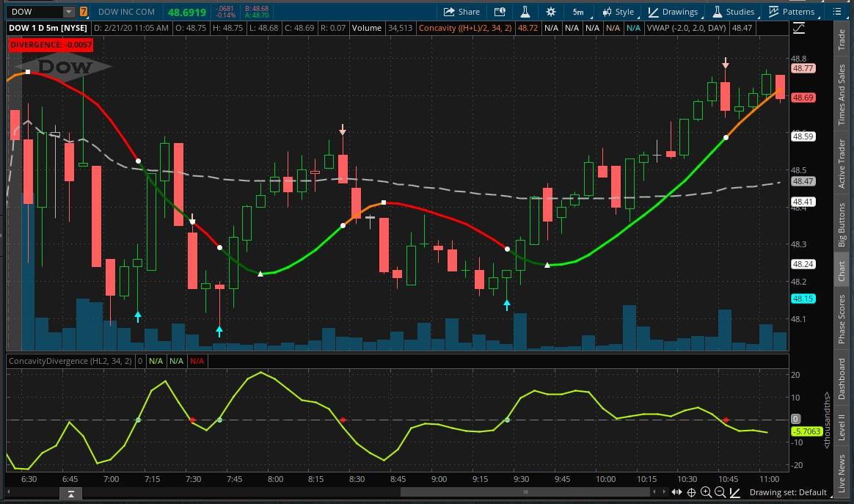
Task: Click the cyan up arrow signal near 7:40
Action: [x=219, y=331]
